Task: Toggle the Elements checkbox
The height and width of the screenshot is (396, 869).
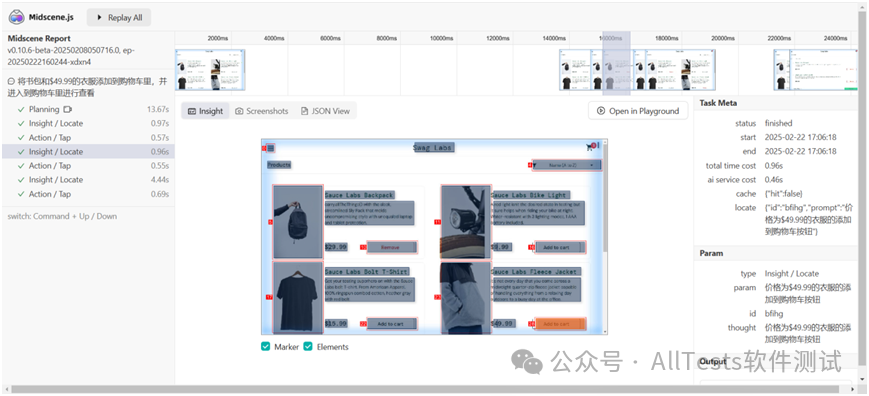Action: 308,347
